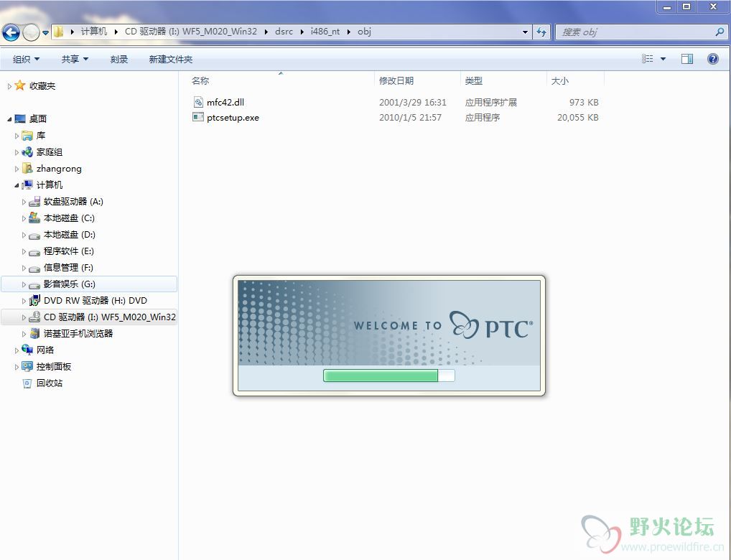
Task: Select the 诺基亚手机浏览器 icon
Action: 34,333
